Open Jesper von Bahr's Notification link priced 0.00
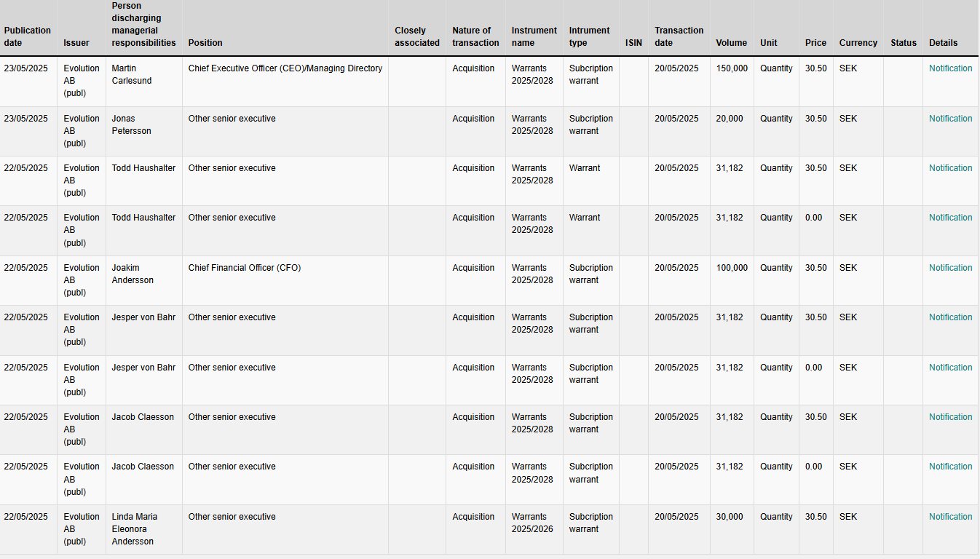 pos(950,368)
